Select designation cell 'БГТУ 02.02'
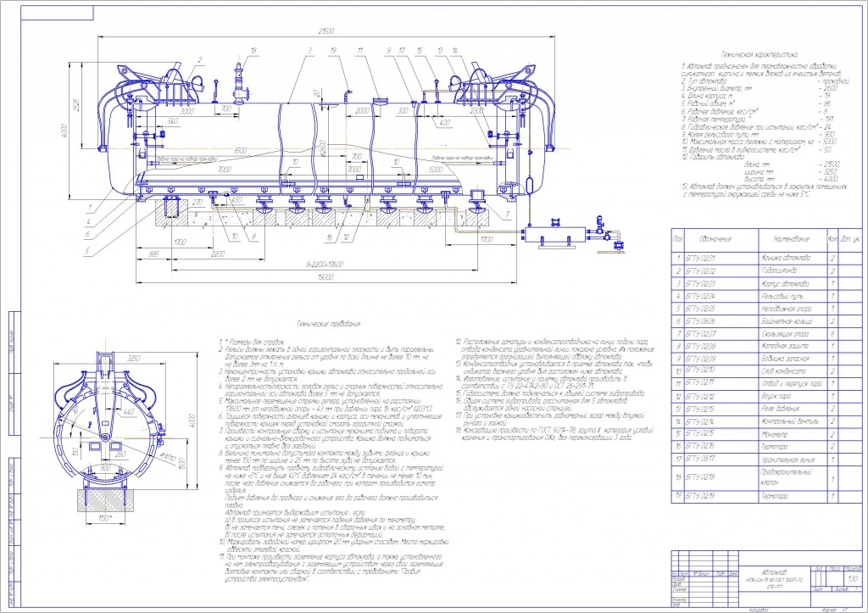The width and height of the screenshot is (868, 613). coord(721,270)
